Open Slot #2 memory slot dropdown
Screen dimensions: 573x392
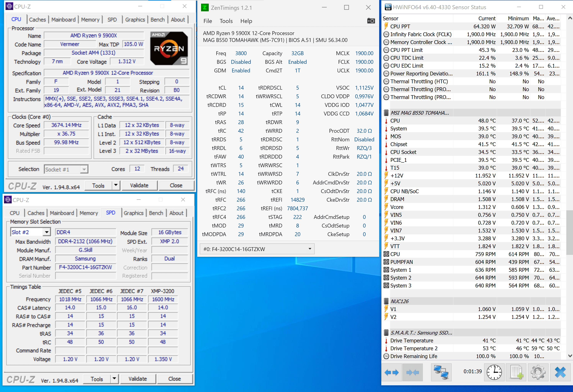point(46,232)
